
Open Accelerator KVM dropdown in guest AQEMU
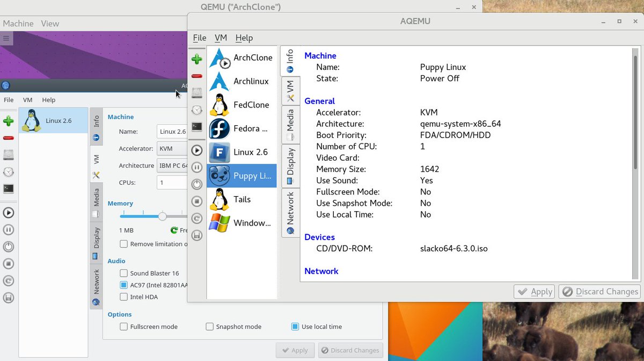pos(172,148)
